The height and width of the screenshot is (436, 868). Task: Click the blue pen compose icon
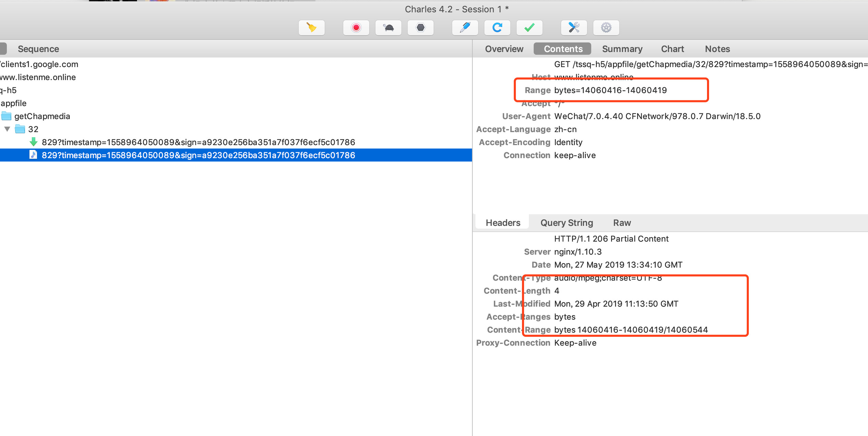(465, 27)
